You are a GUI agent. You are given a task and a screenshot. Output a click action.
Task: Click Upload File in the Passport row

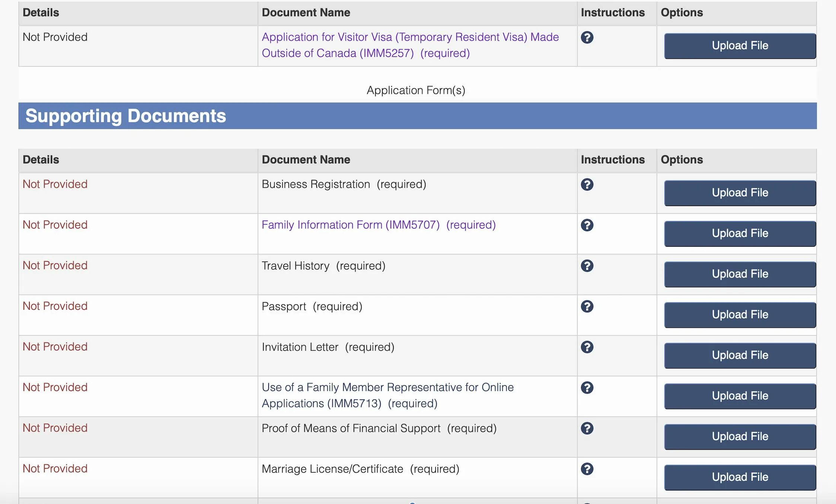(740, 315)
